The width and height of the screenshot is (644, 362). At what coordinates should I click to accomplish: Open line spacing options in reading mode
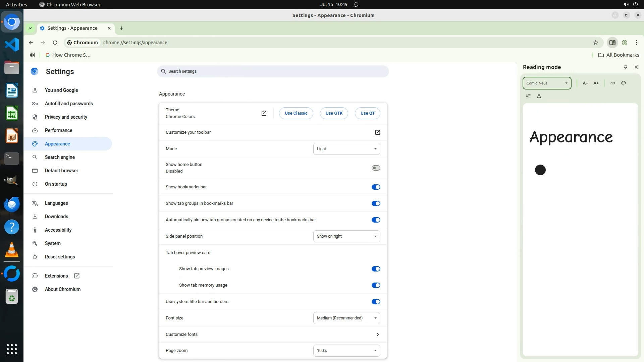[x=528, y=96]
